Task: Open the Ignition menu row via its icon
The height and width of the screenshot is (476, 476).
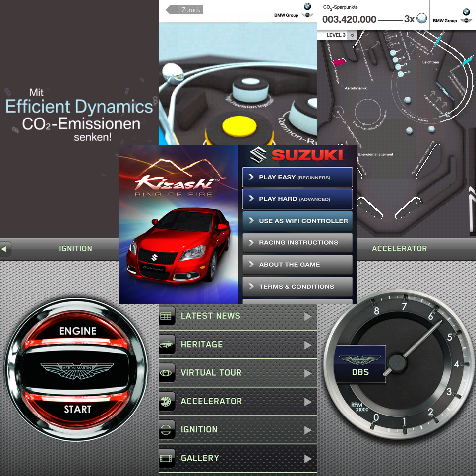Action: pyautogui.click(x=167, y=429)
